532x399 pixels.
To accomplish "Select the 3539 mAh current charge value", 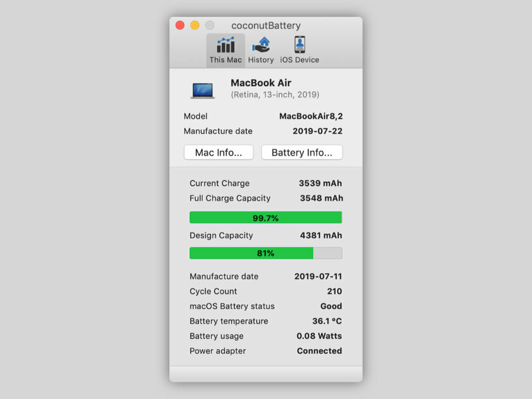I will click(x=320, y=183).
